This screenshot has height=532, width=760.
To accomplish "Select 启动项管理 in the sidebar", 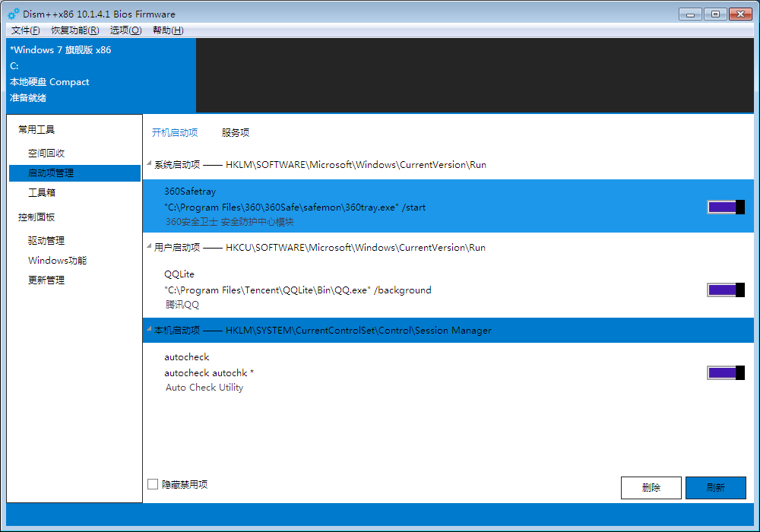I will 74,173.
